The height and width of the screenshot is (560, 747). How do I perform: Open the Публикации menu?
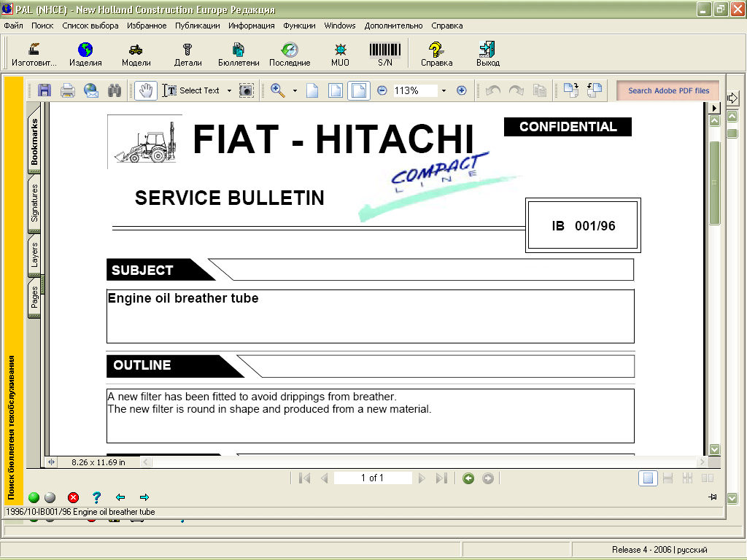tap(197, 26)
